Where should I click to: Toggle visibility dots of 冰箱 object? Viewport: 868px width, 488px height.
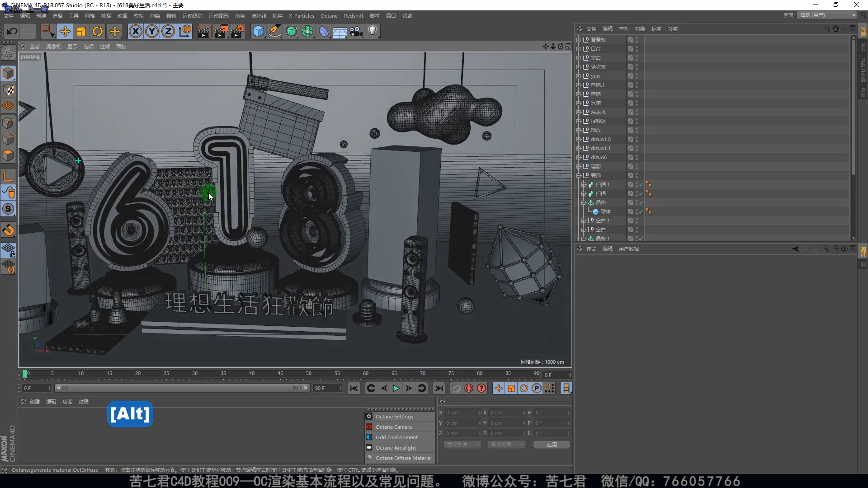[637, 103]
